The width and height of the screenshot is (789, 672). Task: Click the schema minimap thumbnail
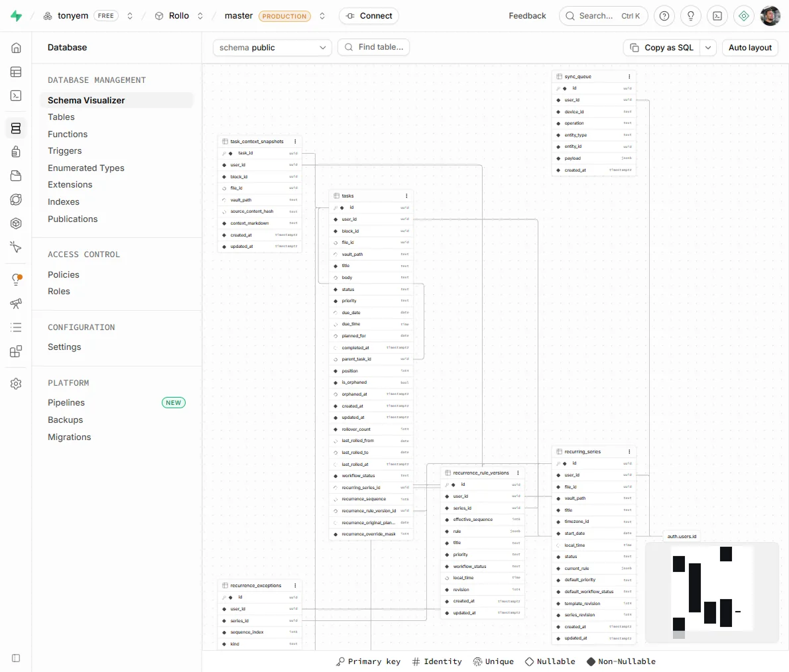[x=711, y=592]
